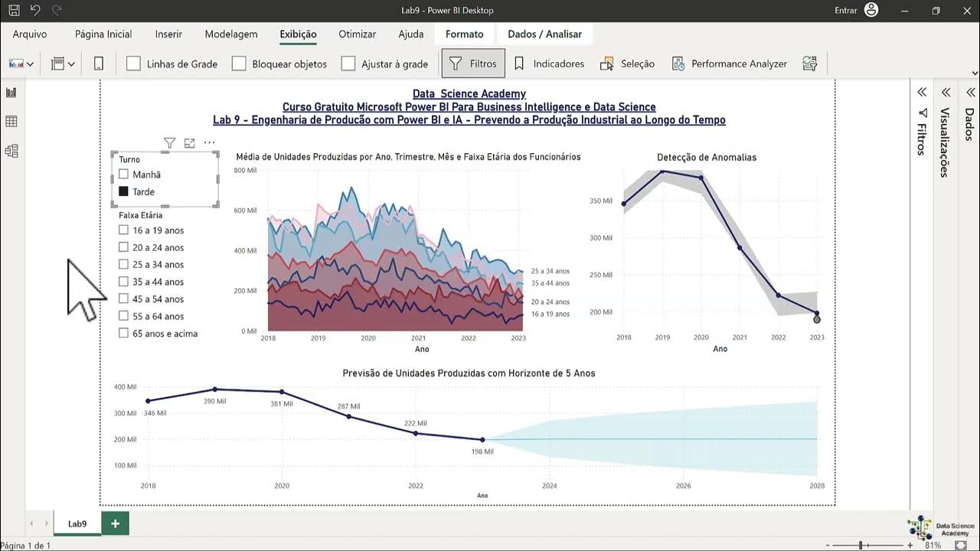Open the Arquivo menu
The height and width of the screenshot is (551, 980).
coord(30,34)
